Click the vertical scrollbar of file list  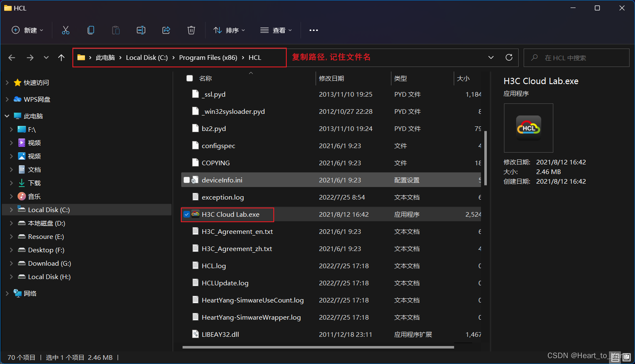pyautogui.click(x=486, y=158)
